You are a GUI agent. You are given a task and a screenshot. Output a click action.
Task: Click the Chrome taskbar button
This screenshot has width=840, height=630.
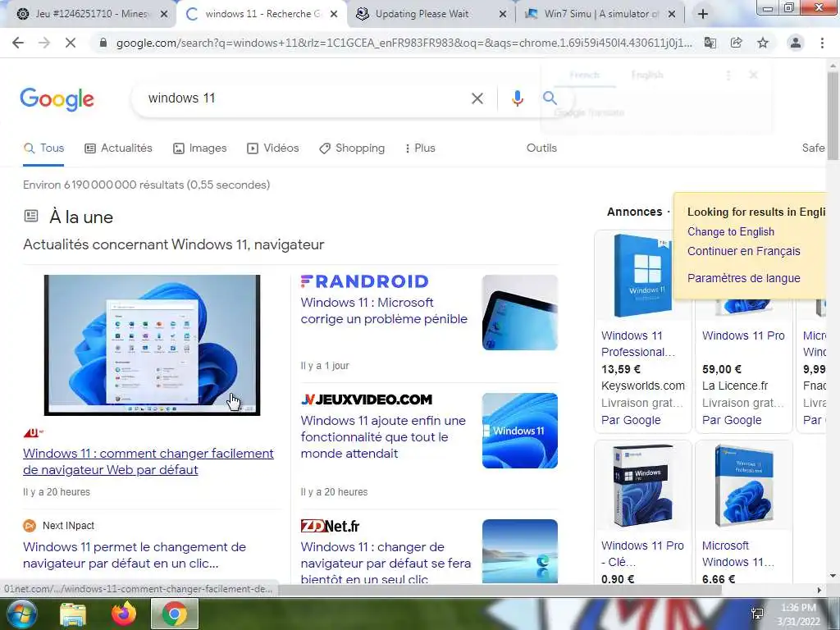point(175,614)
